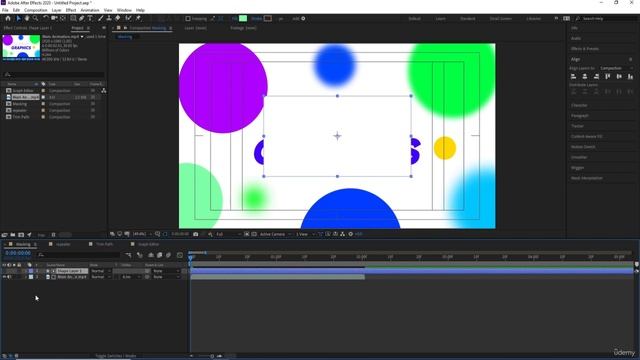Open the Composition menu
This screenshot has height=360, width=640.
click(x=36, y=10)
